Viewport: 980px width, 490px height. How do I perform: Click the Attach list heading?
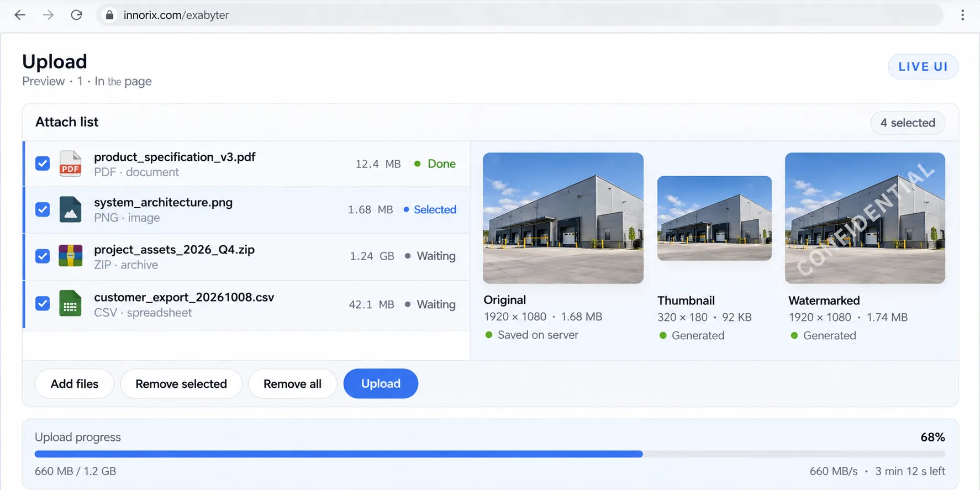(x=67, y=122)
